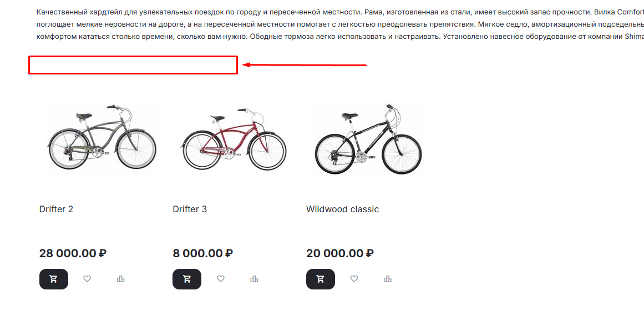Click the empty red-outlined box
This screenshot has width=644, height=320.
tap(133, 65)
